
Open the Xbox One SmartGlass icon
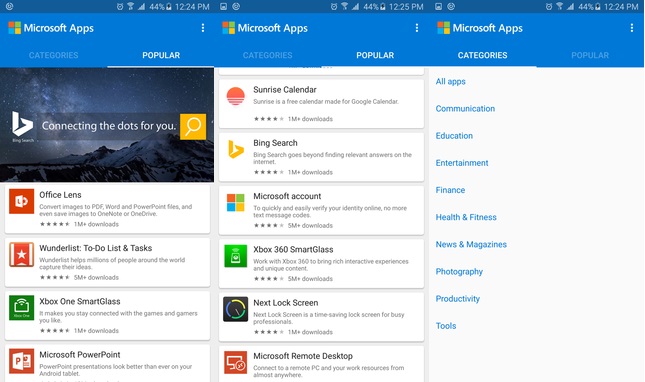click(21, 308)
